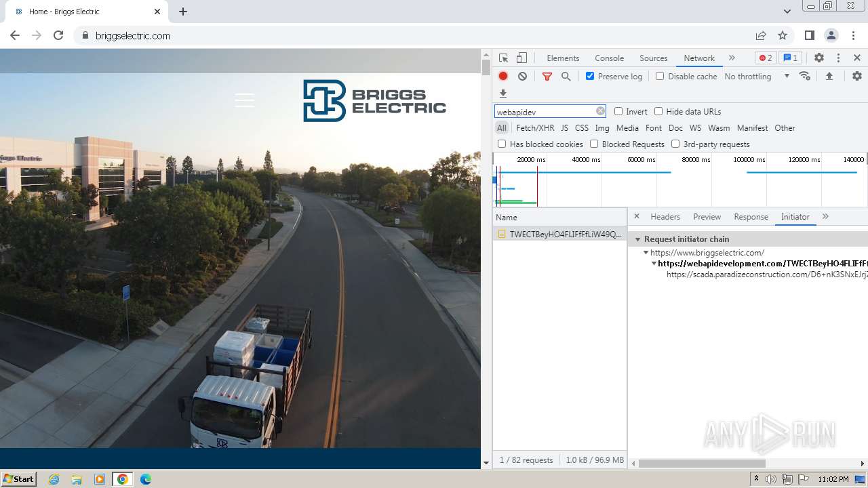Collapse the Request initiator chain section
Viewport: 868px width, 488px height.
click(x=638, y=239)
